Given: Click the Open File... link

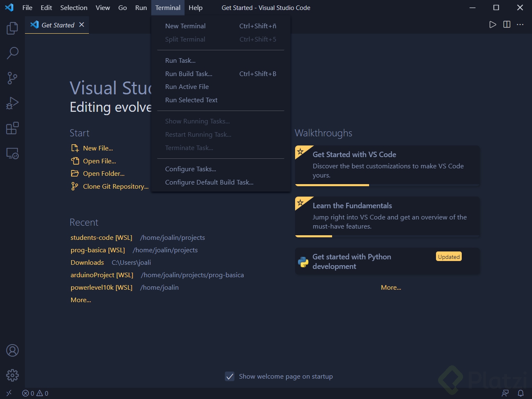Looking at the screenshot, I should [x=99, y=161].
